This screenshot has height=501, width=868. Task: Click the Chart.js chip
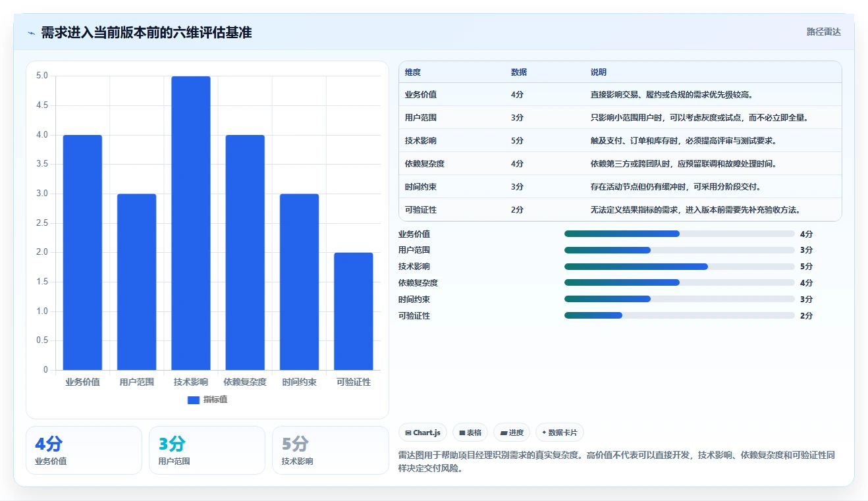(423, 433)
